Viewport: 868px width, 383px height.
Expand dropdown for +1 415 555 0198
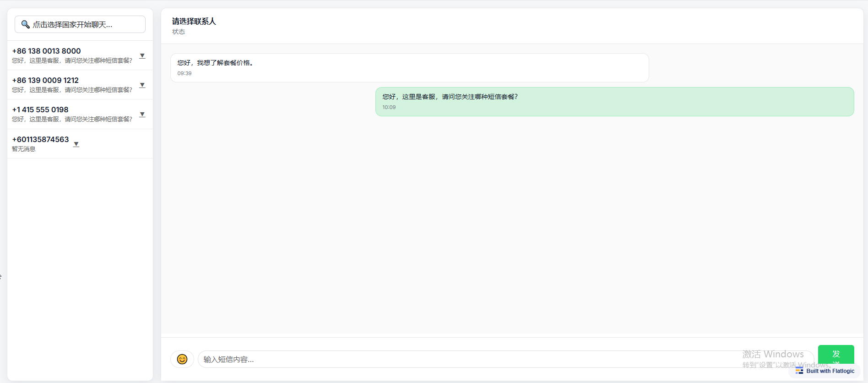(x=142, y=115)
